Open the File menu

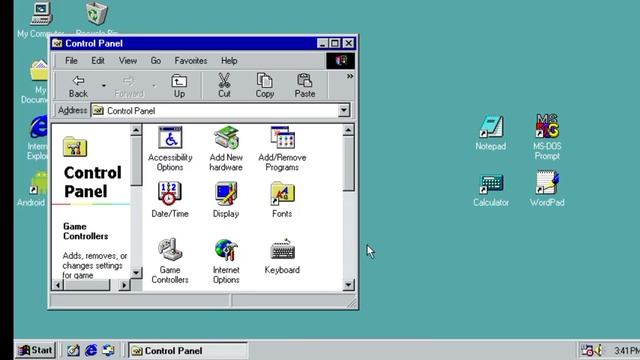coord(71,60)
